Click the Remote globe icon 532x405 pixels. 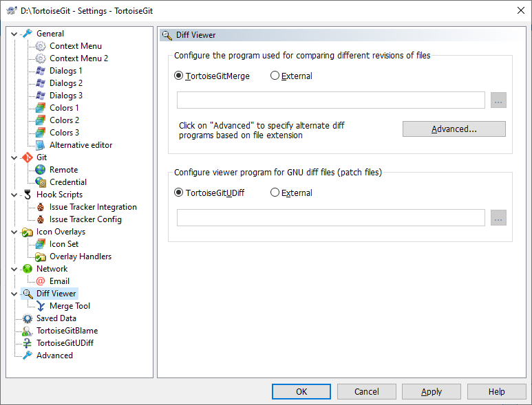(x=41, y=170)
